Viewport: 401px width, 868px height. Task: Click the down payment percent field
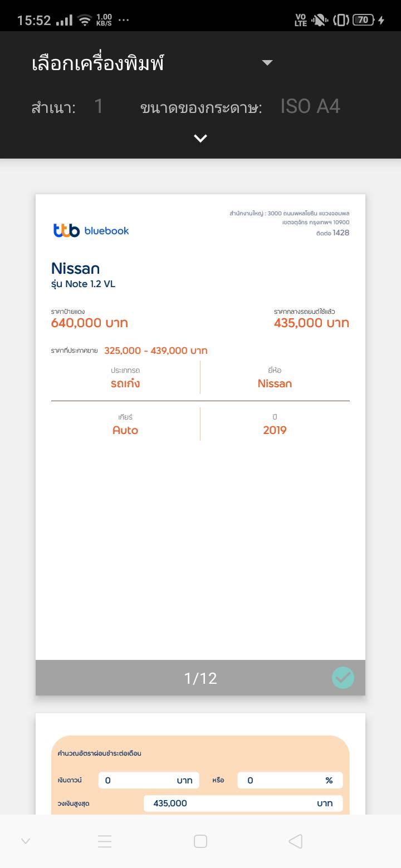pyautogui.click(x=290, y=780)
